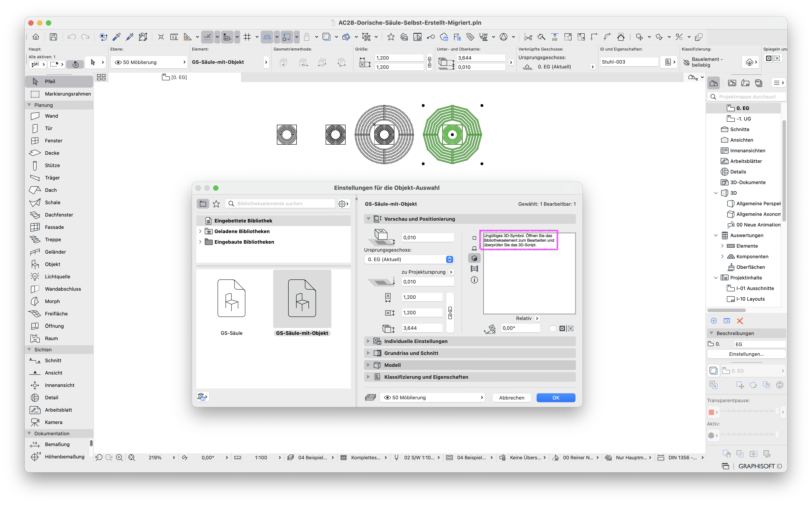
Task: Expand the Eingebaute Bibliotheken folder
Action: [200, 242]
